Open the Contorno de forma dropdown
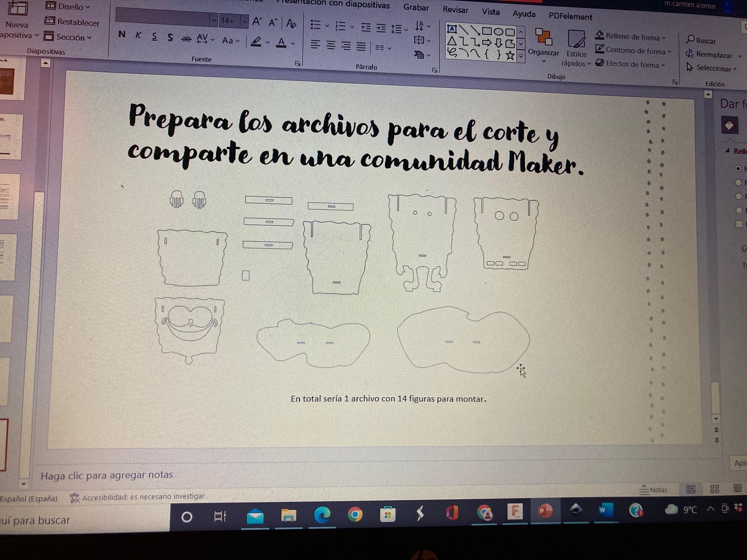 (x=633, y=50)
